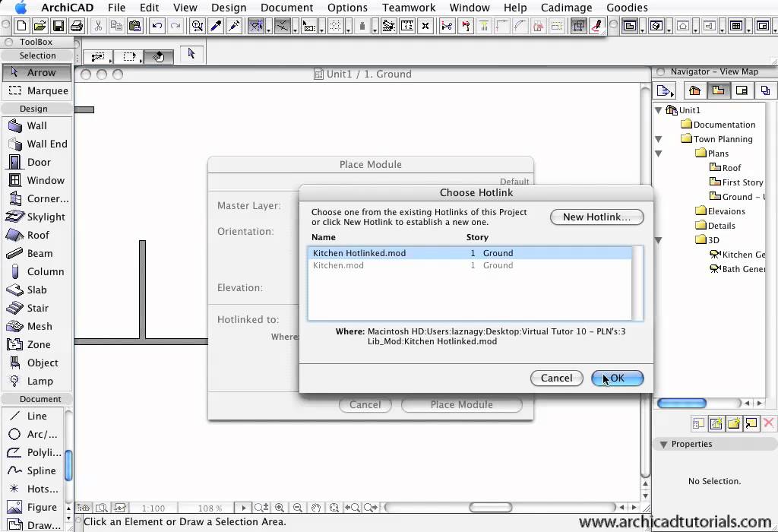Cancel the Choose Hotlink dialog
The width and height of the screenshot is (778, 532).
coord(556,378)
